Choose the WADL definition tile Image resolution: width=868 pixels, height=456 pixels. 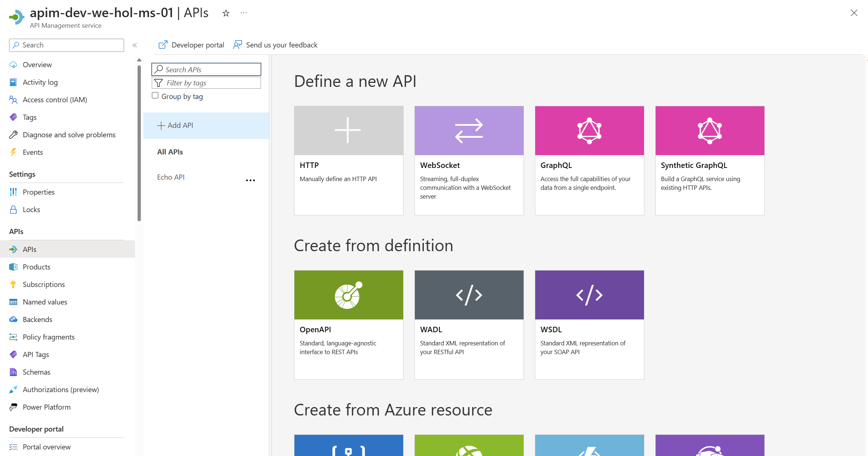(x=469, y=325)
